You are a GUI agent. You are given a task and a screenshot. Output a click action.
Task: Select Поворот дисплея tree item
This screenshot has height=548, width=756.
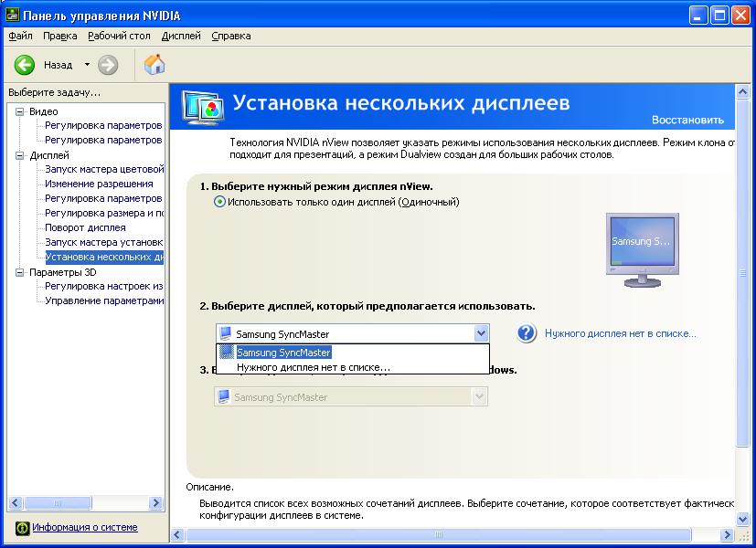85,227
